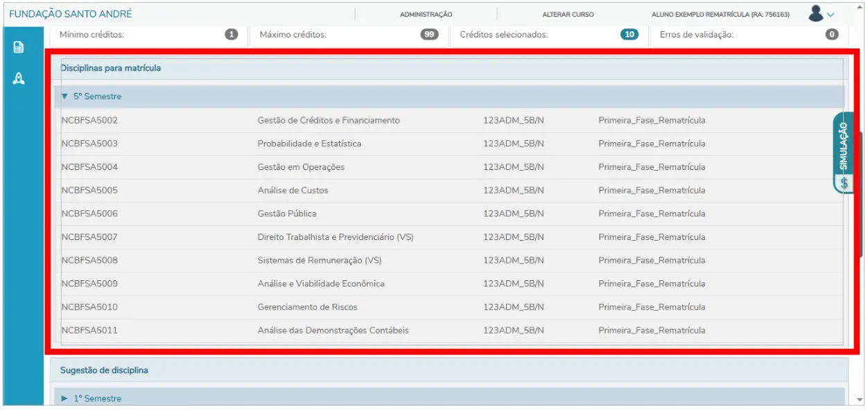Choose the Gestão Pública discipline row

click(x=286, y=214)
